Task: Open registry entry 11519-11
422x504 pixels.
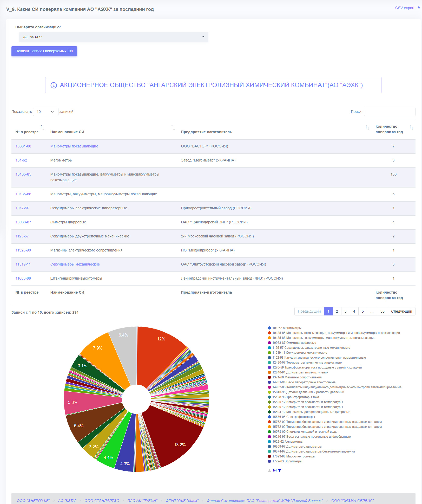Action: pos(23,264)
